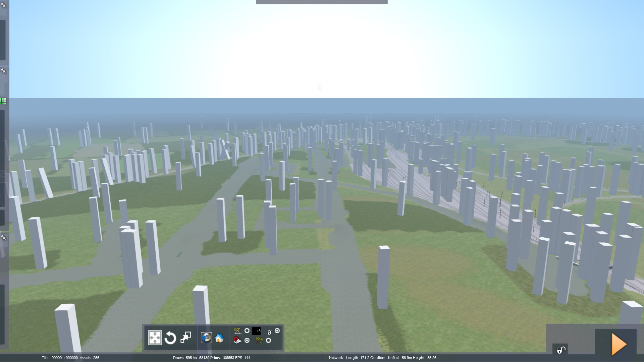The image size is (644, 362).
Task: Pin the top left flyout panel
Action: pyautogui.click(x=4, y=5)
